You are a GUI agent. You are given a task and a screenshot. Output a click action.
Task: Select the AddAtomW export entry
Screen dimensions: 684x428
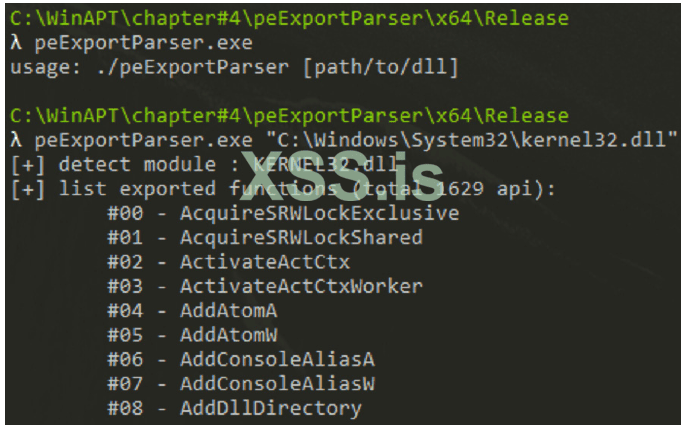click(226, 335)
